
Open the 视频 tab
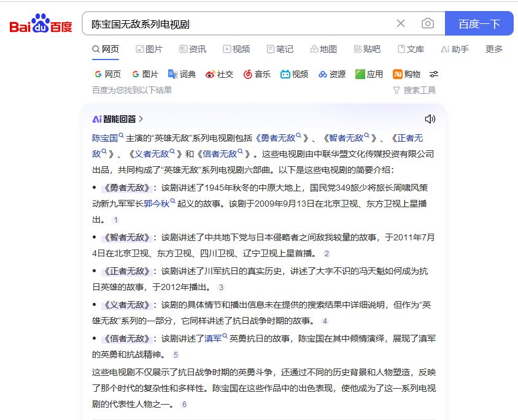[236, 49]
